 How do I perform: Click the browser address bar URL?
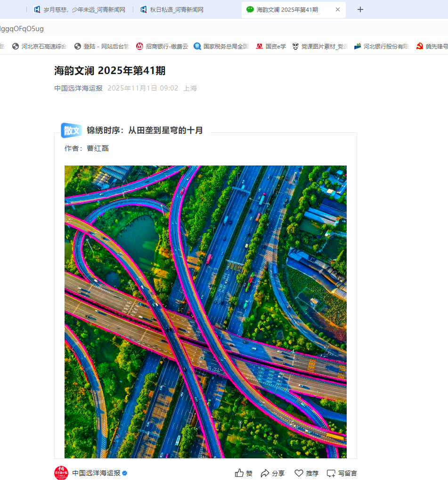click(x=22, y=29)
